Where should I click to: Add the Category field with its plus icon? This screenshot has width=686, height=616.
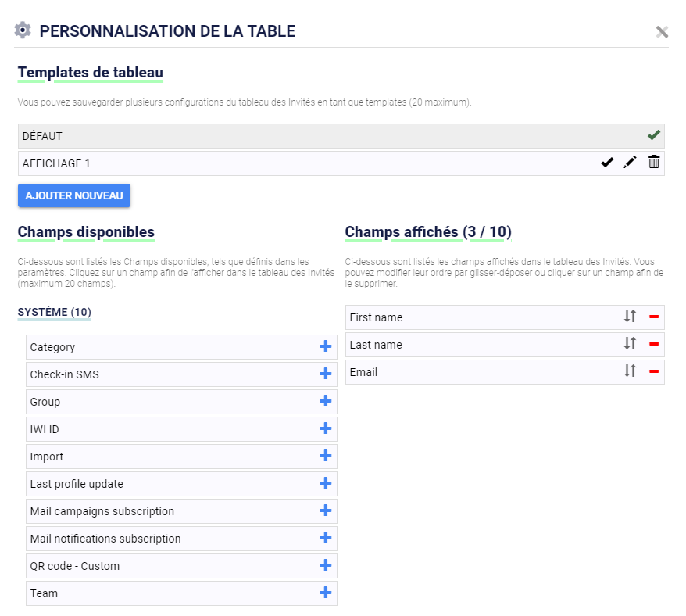(x=325, y=347)
